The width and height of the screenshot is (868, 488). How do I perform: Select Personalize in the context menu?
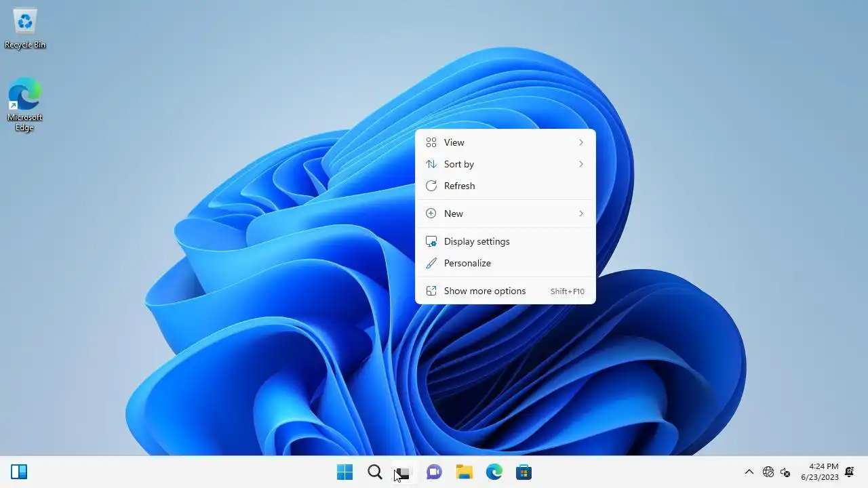coord(505,263)
